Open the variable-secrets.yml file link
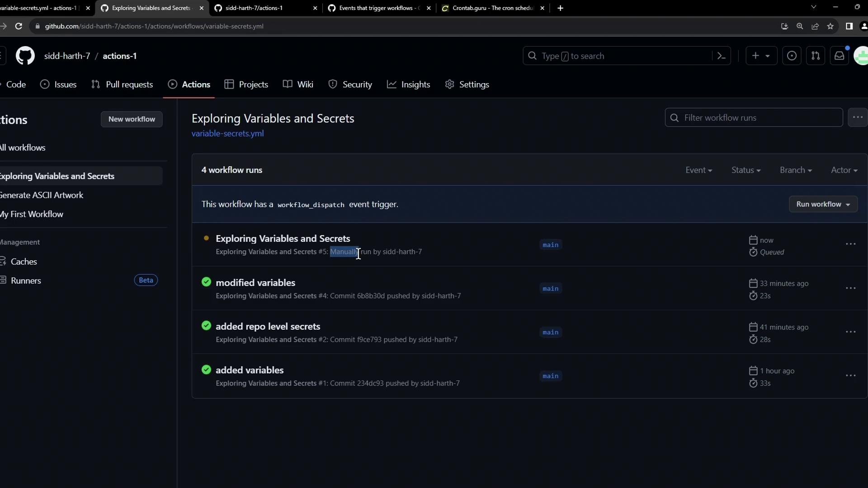 coord(227,134)
